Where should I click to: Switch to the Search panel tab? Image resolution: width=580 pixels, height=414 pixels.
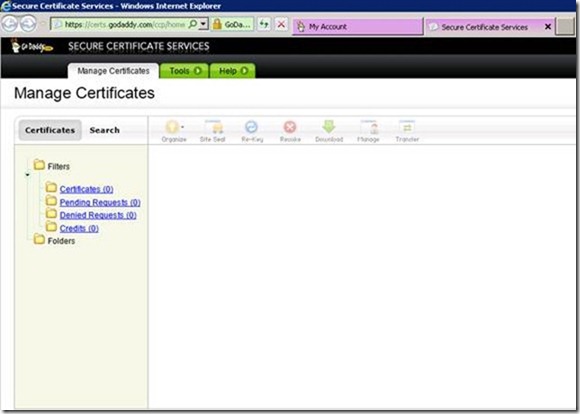point(105,130)
